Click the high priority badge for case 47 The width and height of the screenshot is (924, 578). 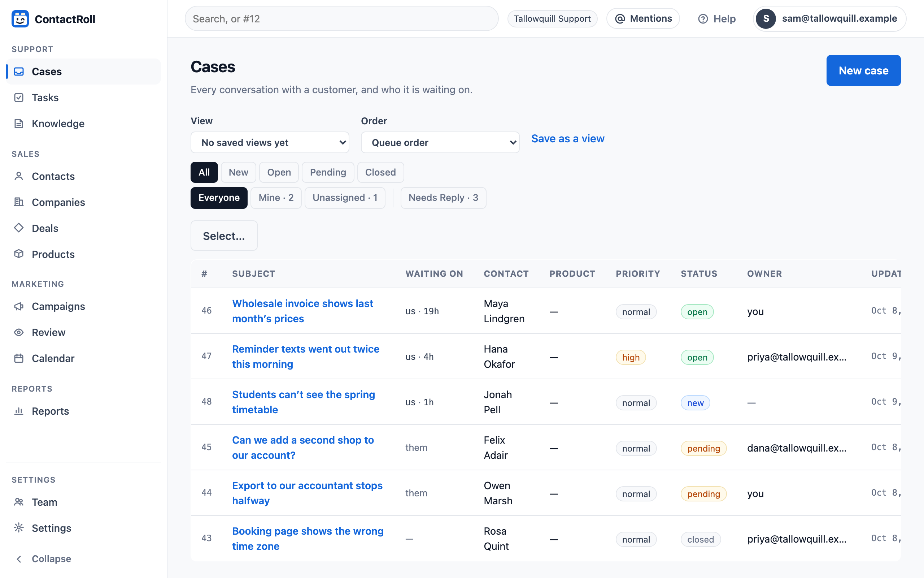[x=631, y=357]
